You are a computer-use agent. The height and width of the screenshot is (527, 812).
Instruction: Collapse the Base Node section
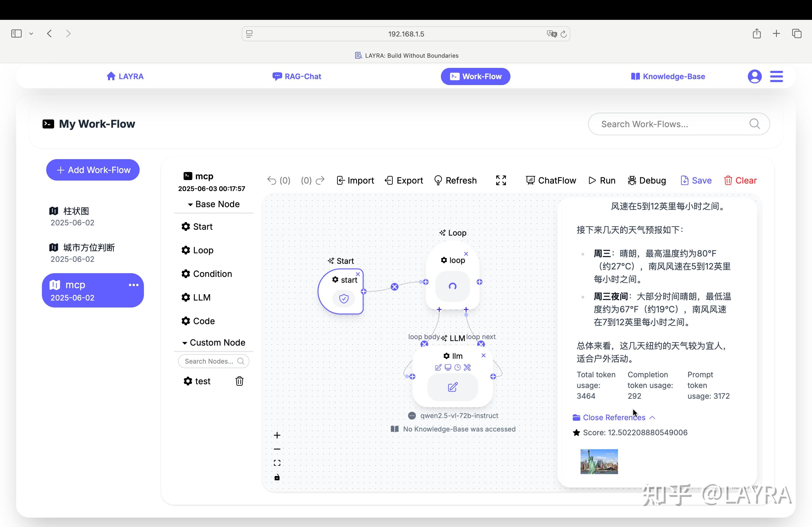click(213, 204)
